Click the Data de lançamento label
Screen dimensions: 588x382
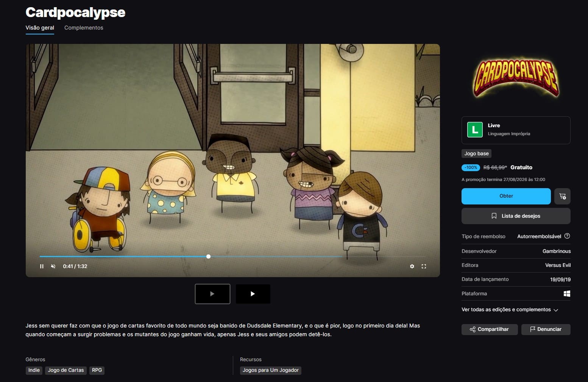coord(485,279)
